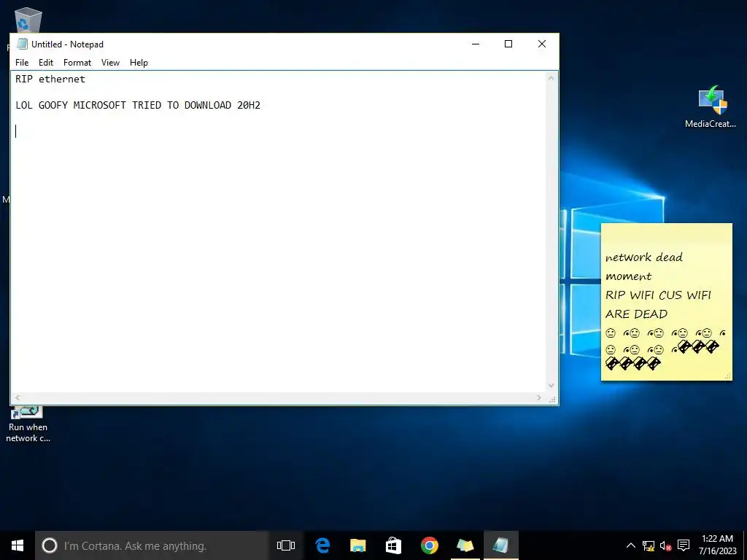
Task: Click the Show desktop sliver button
Action: pyautogui.click(x=745, y=545)
